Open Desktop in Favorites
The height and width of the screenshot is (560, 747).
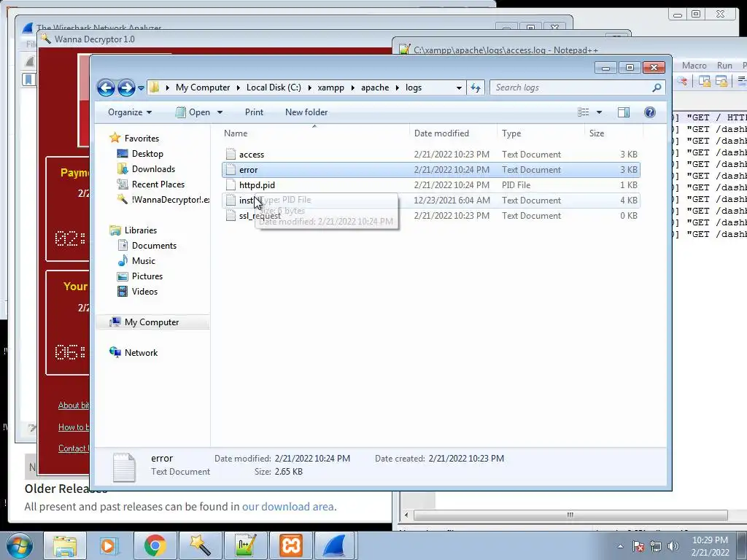[147, 154]
